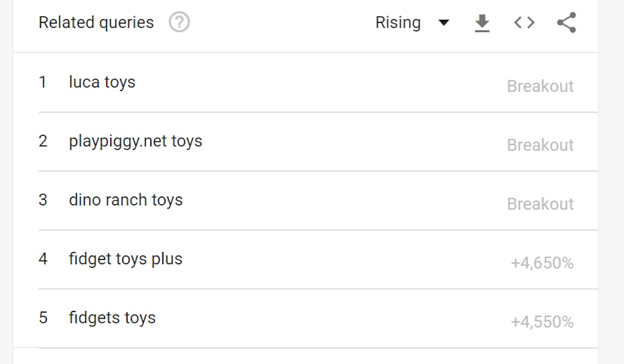The height and width of the screenshot is (364, 624).
Task: Click the 'Related queries' heading
Action: (x=96, y=23)
